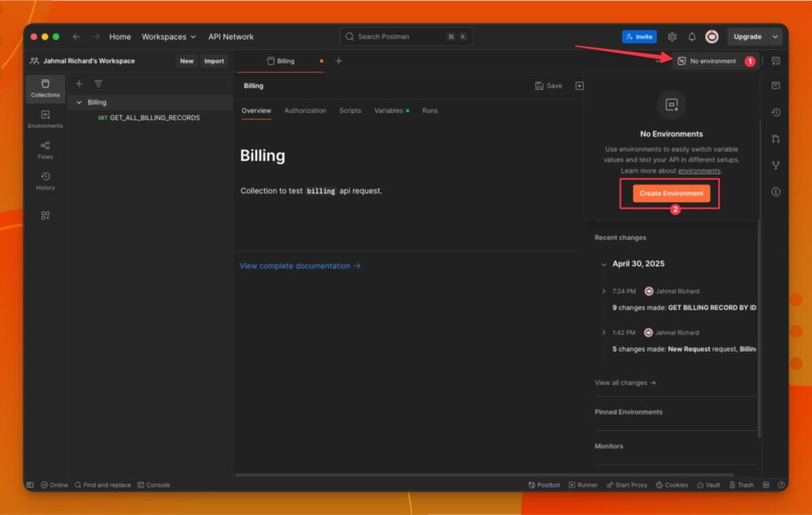Click the Online status indicator
Screen dimensions: 812x515
coord(55,485)
